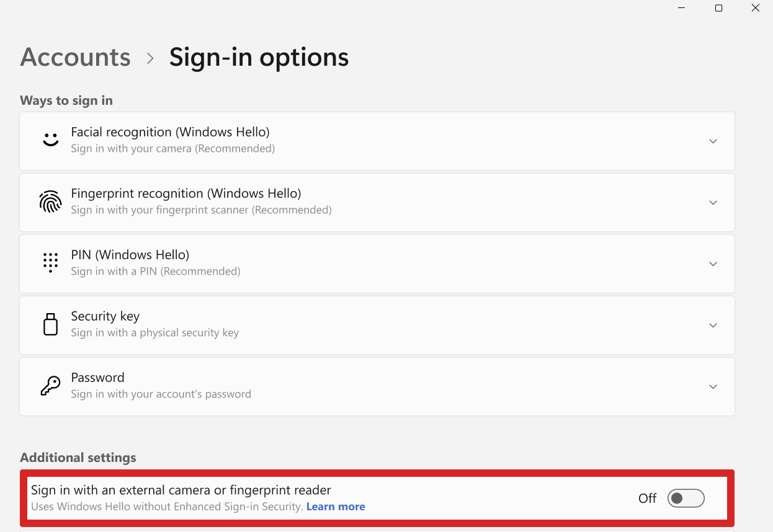Viewport: 773px width, 532px height.
Task: Expand the Facial recognition chevron
Action: tap(713, 141)
